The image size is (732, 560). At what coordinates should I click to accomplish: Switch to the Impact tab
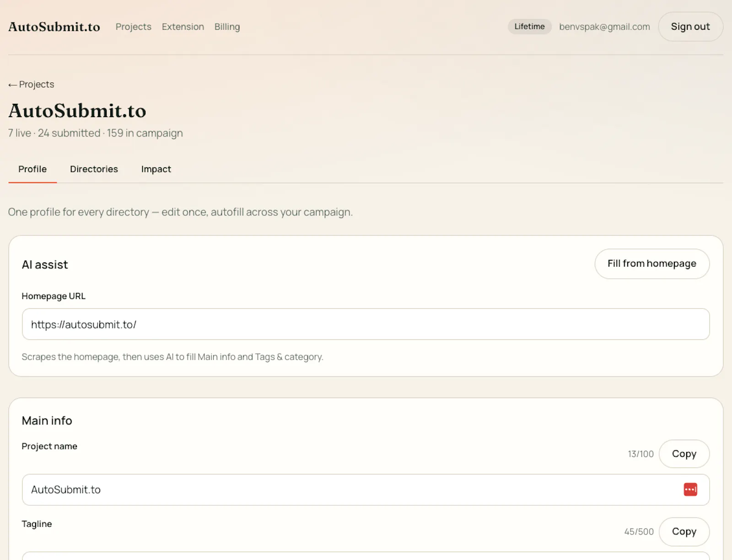coord(156,169)
